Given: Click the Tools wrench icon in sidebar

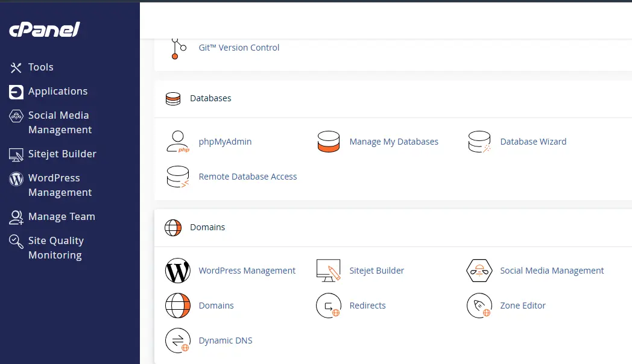Looking at the screenshot, I should 16,67.
